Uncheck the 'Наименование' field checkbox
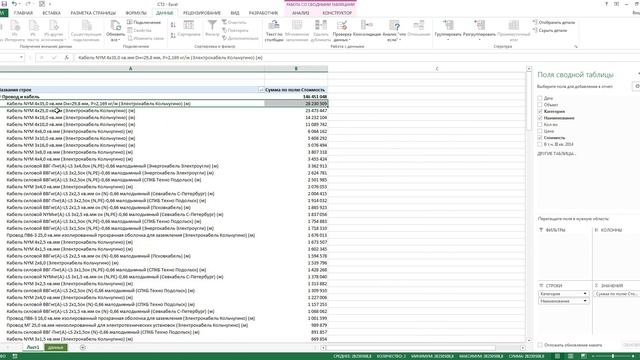 point(540,118)
